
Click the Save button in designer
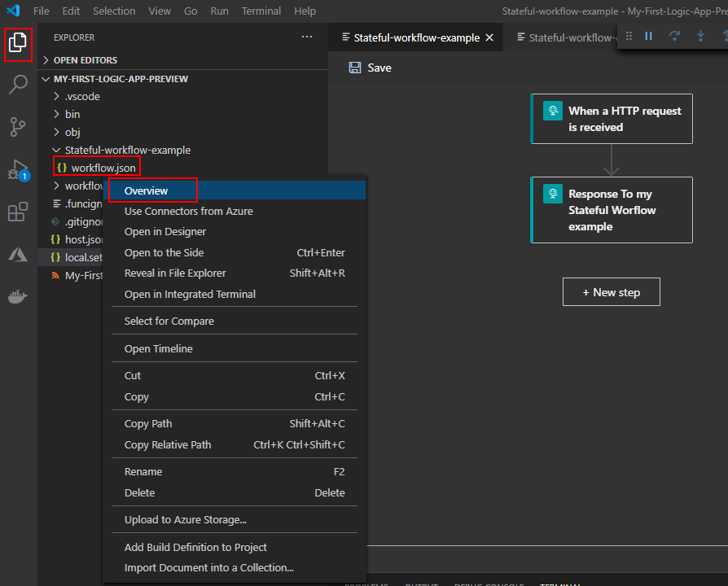click(x=370, y=68)
